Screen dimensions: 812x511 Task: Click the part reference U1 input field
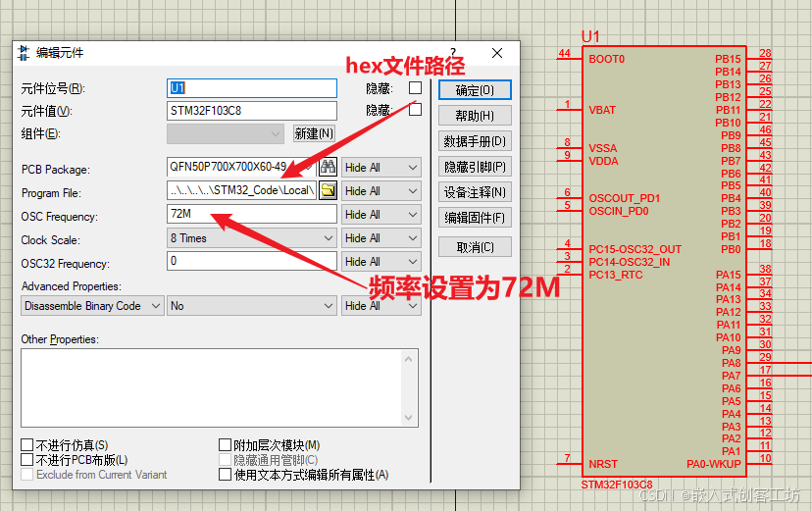(252, 88)
